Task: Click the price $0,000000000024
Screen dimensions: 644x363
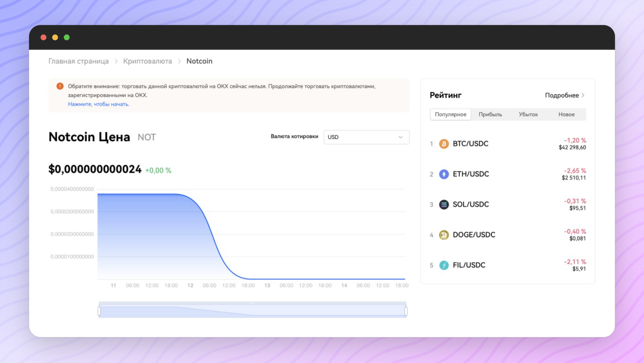Action: click(x=95, y=169)
